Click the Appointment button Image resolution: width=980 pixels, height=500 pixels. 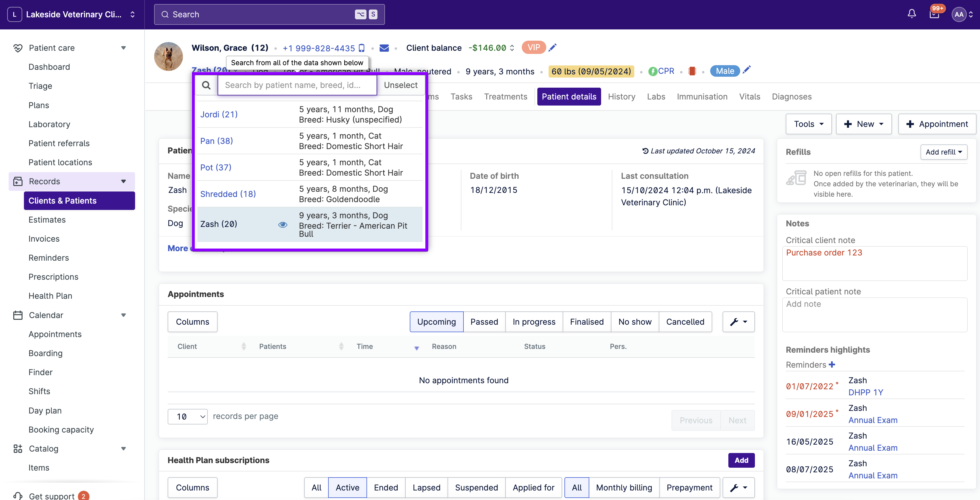(937, 124)
